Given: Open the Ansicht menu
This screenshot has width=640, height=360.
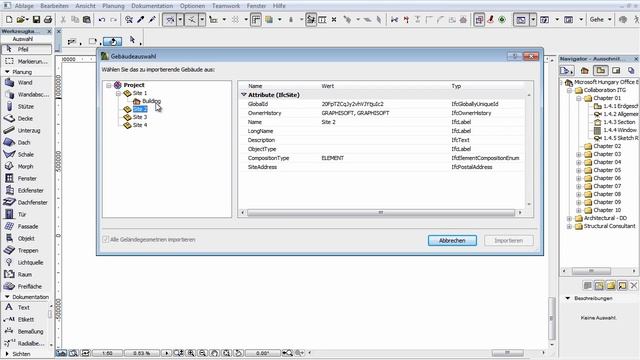Looking at the screenshot, I should [85, 6].
